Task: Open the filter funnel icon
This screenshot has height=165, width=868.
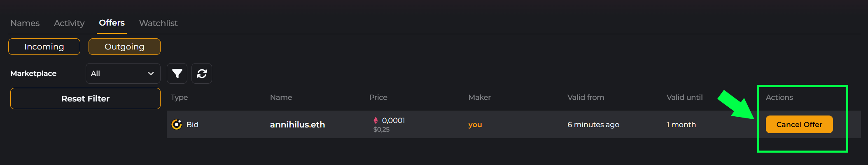Action: [x=177, y=73]
